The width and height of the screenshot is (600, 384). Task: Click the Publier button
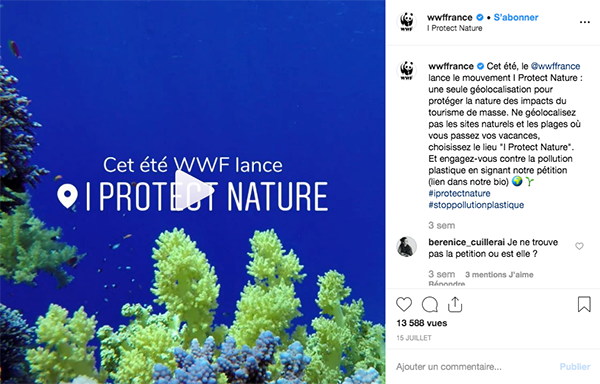pos(575,367)
